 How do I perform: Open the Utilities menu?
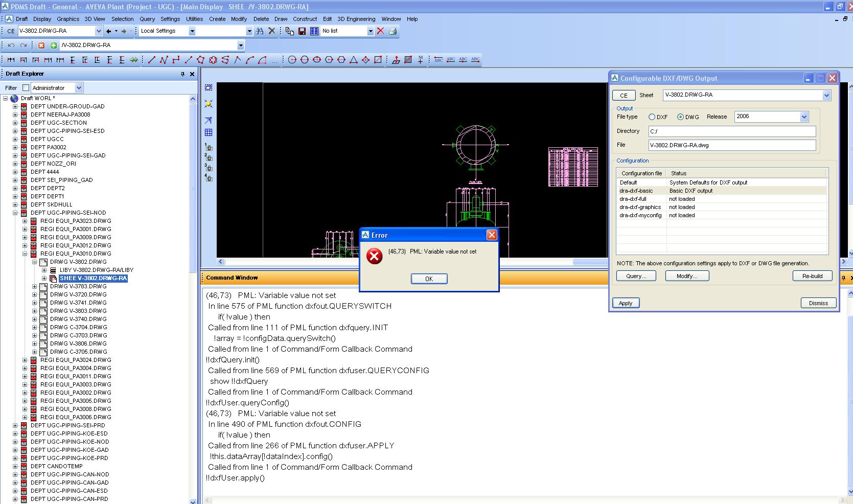click(194, 19)
